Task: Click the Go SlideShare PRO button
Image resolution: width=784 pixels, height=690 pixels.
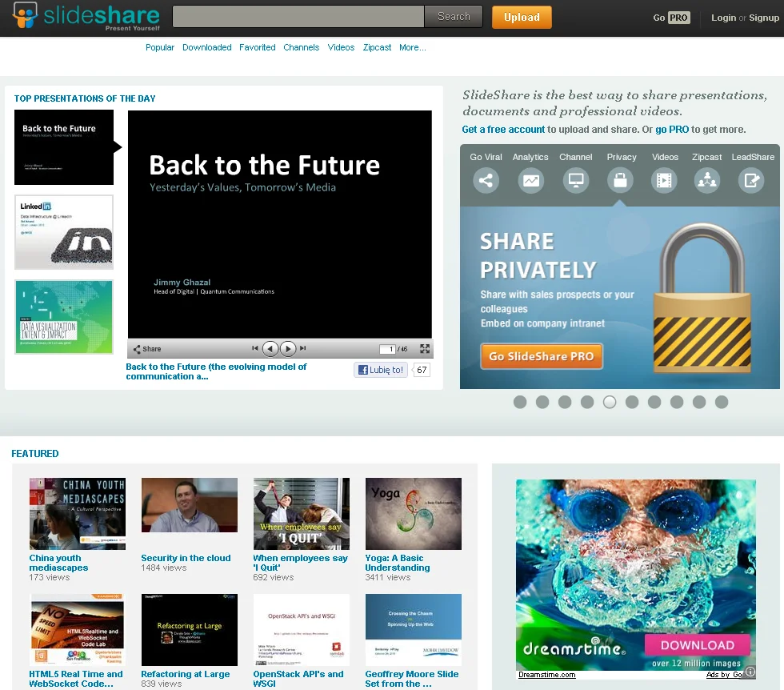Action: pos(542,356)
